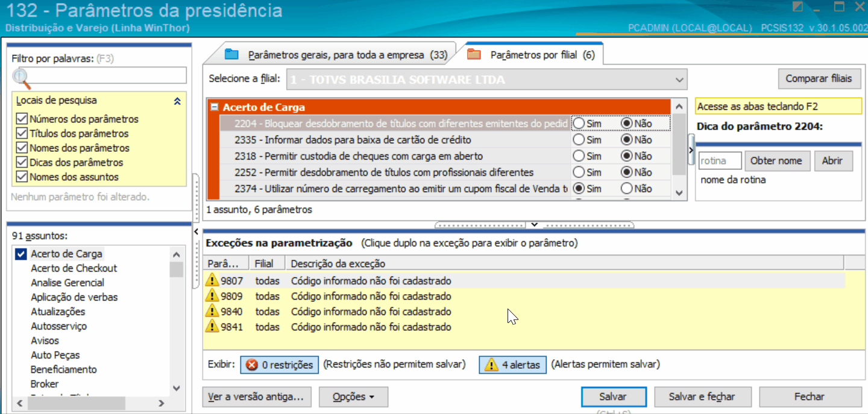This screenshot has height=414, width=868.
Task: Collapse the Locais de pesquisa panel chevrons
Action: click(x=177, y=101)
